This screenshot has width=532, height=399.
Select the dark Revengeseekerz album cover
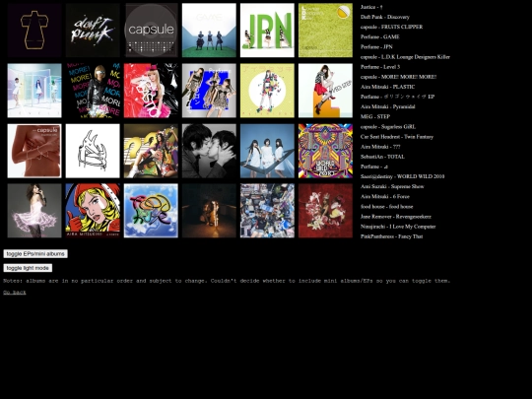(x=209, y=211)
